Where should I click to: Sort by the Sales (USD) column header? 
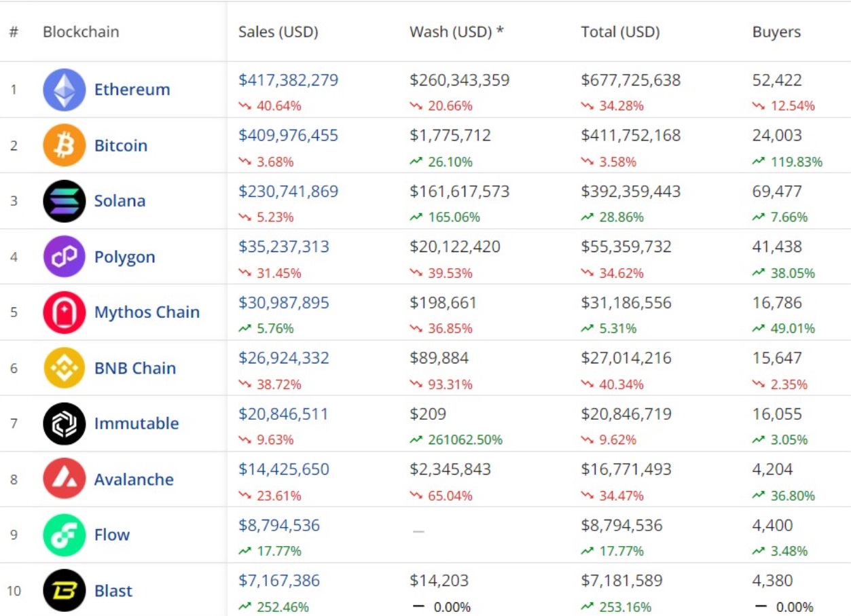(278, 32)
